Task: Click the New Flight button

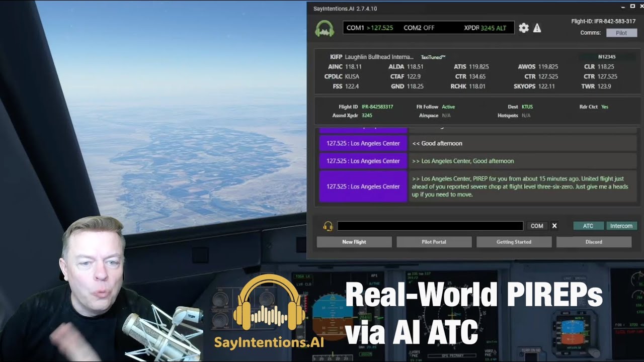Action: [354, 242]
